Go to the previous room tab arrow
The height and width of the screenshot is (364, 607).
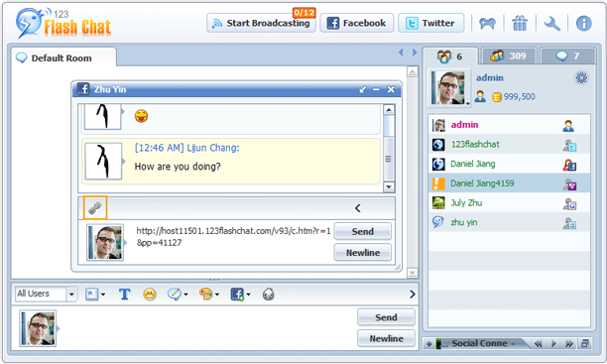click(x=401, y=53)
